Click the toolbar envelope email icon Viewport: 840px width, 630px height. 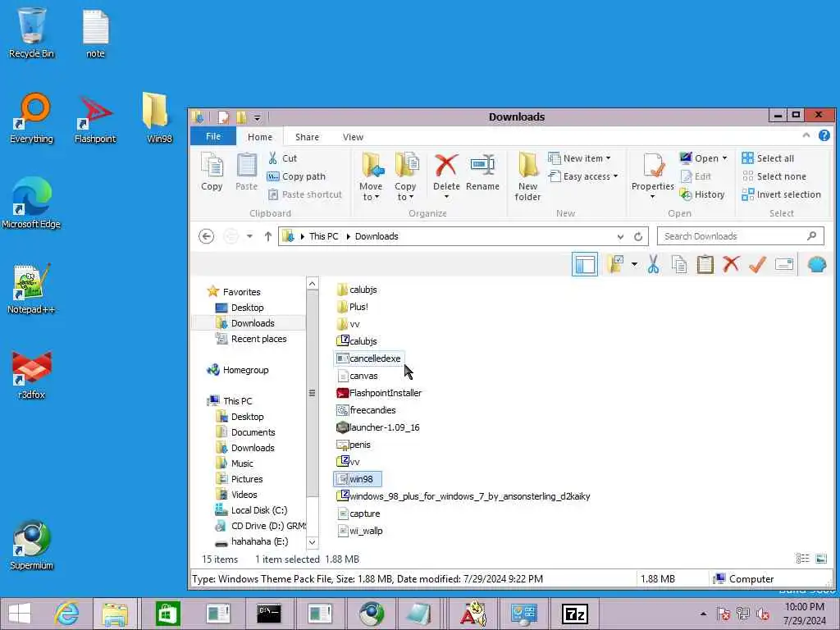pyautogui.click(x=783, y=264)
